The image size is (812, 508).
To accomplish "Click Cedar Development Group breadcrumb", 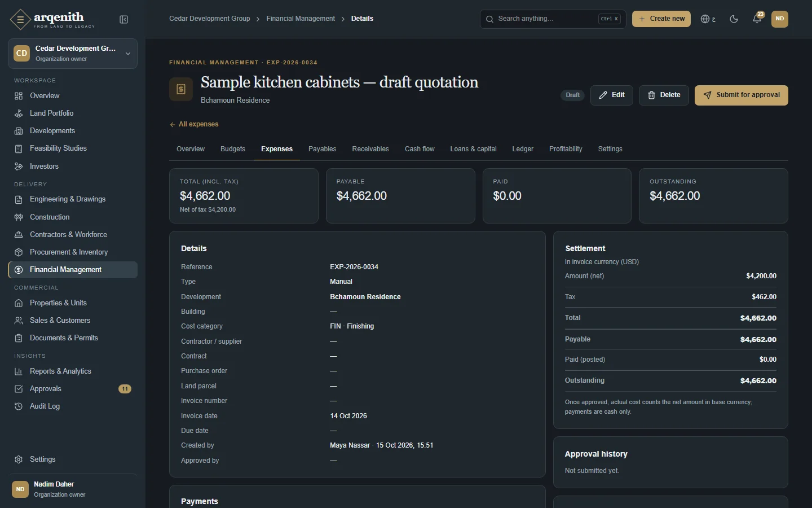I will [x=210, y=19].
